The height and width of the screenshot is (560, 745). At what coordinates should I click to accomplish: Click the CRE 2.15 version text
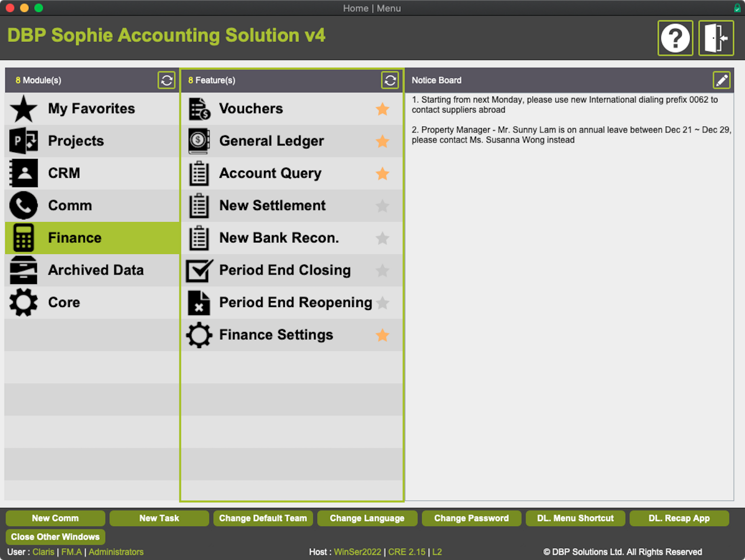(407, 552)
